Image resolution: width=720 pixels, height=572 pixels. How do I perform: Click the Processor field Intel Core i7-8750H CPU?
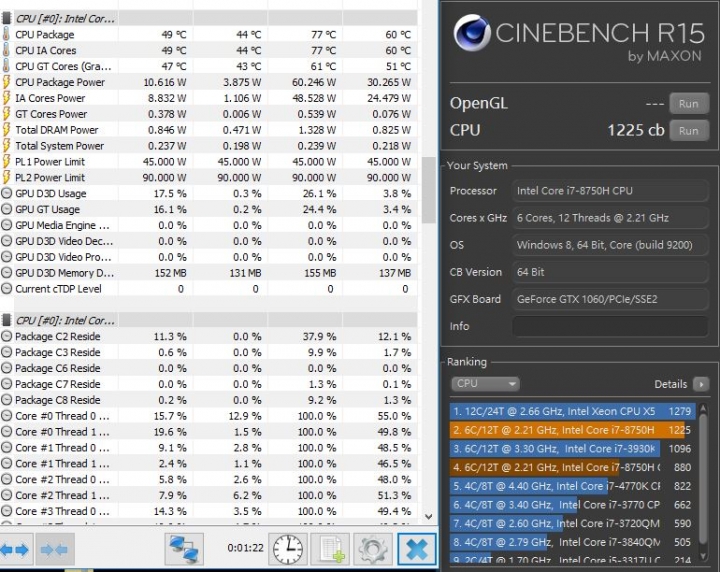pyautogui.click(x=610, y=191)
